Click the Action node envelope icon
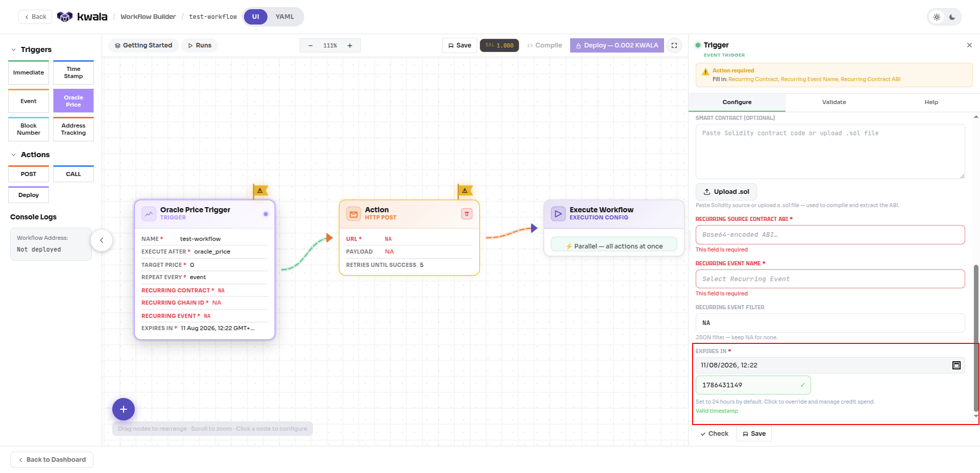 [x=353, y=214]
